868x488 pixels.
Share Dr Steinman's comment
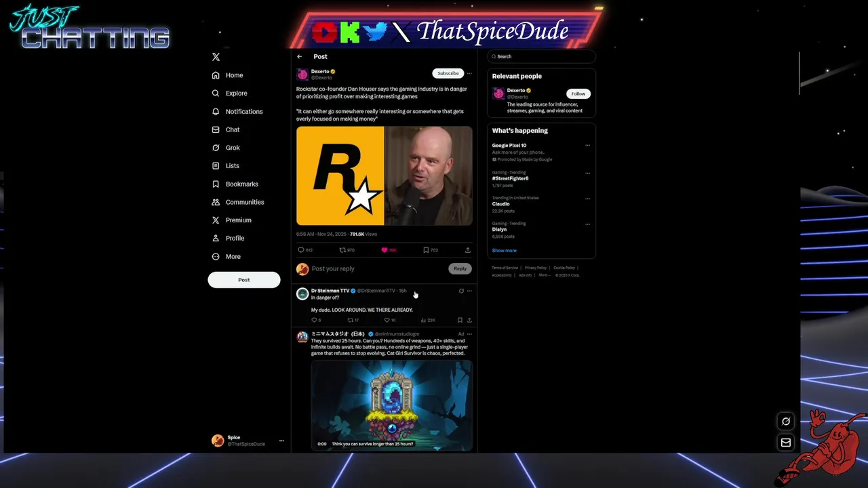point(469,320)
